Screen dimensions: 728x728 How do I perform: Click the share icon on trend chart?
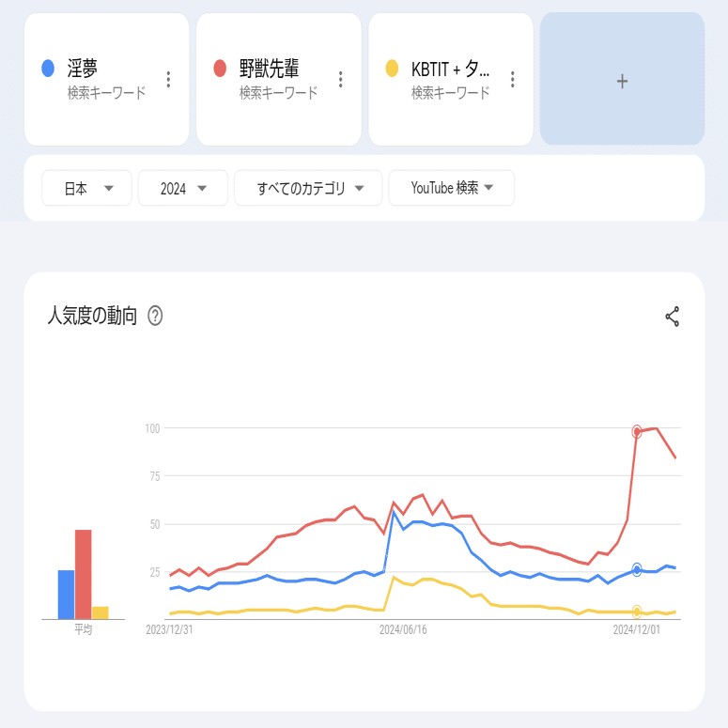coord(672,317)
